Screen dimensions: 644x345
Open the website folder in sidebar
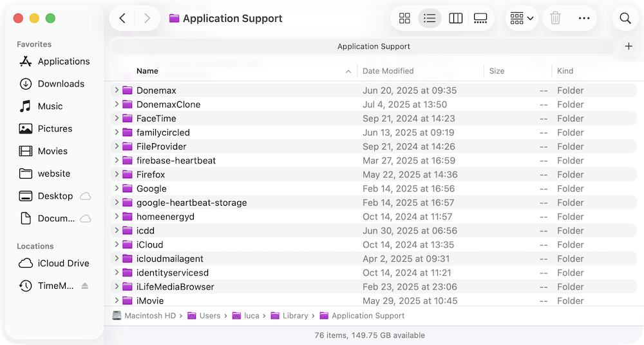coord(45,173)
